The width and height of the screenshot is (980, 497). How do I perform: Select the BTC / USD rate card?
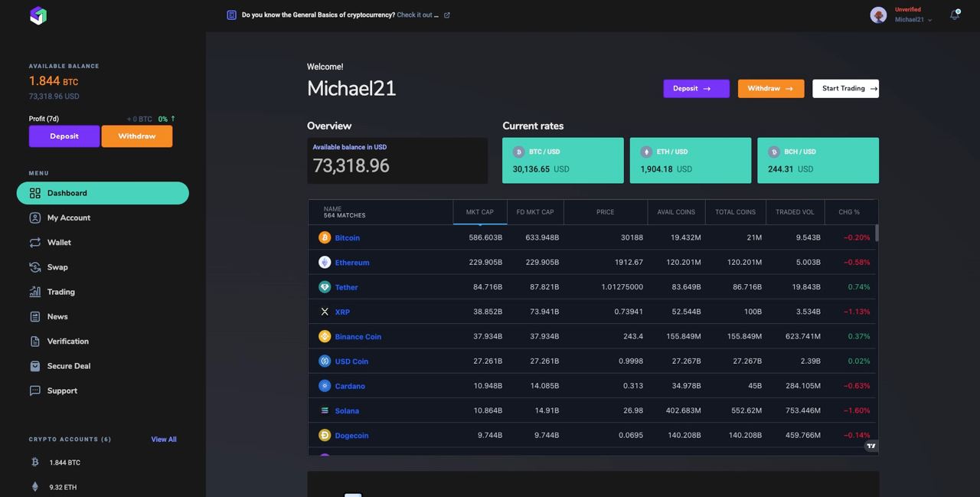(x=563, y=160)
